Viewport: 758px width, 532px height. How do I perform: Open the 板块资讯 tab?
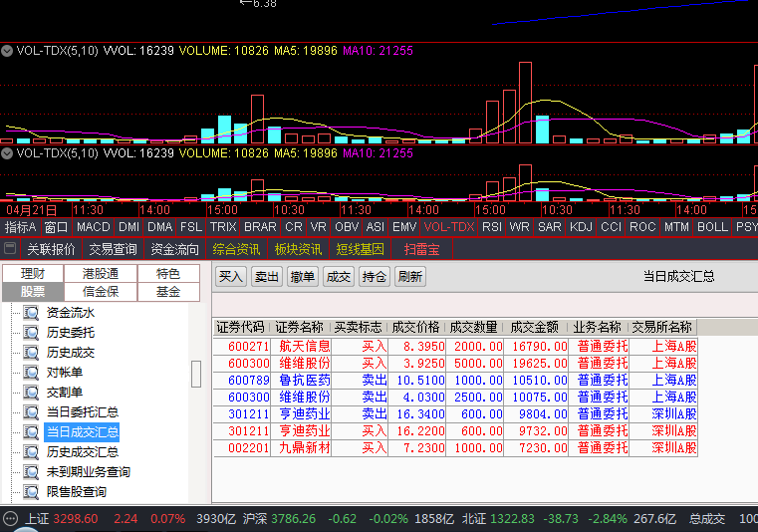tap(298, 249)
